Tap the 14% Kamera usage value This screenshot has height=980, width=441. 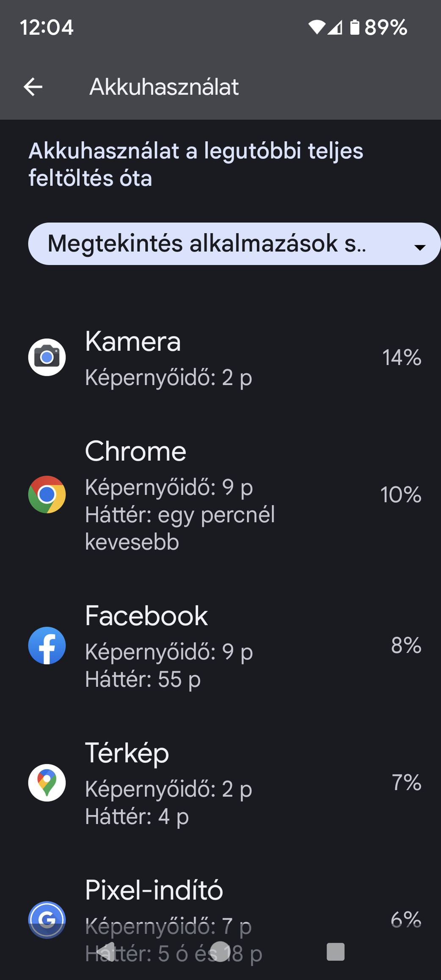(401, 358)
